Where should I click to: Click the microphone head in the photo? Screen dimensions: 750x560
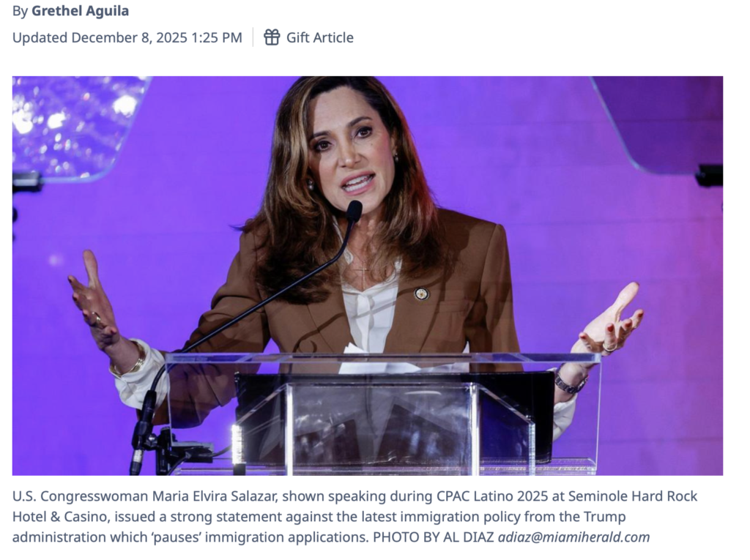coord(354,211)
